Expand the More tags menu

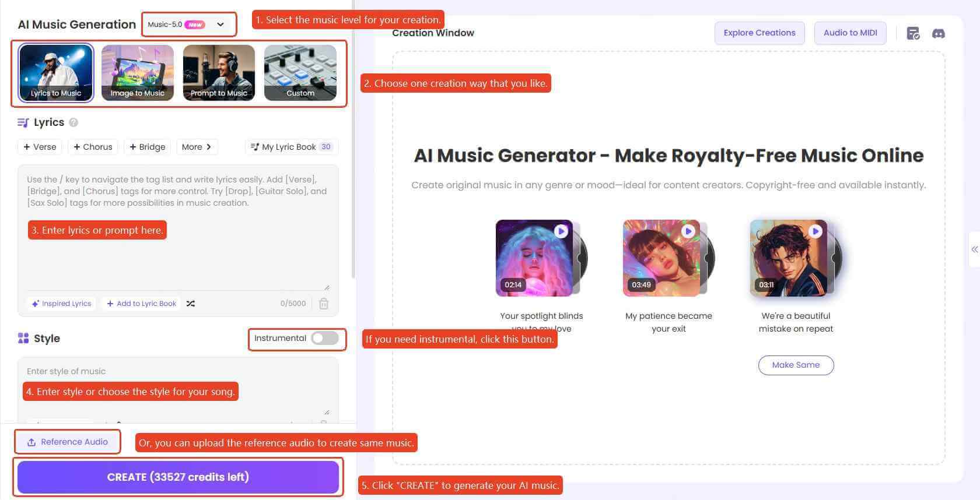[x=197, y=147]
